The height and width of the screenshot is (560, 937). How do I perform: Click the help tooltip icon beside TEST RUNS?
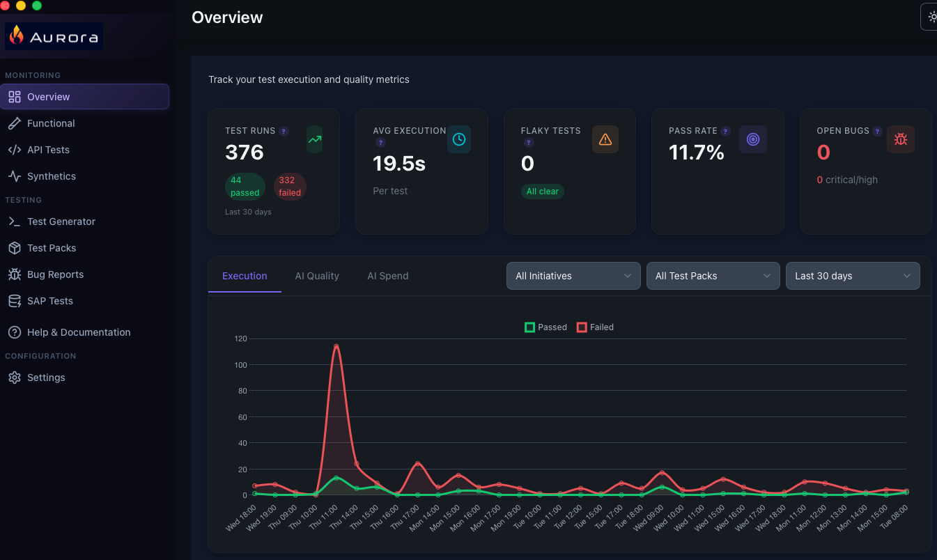(x=284, y=131)
